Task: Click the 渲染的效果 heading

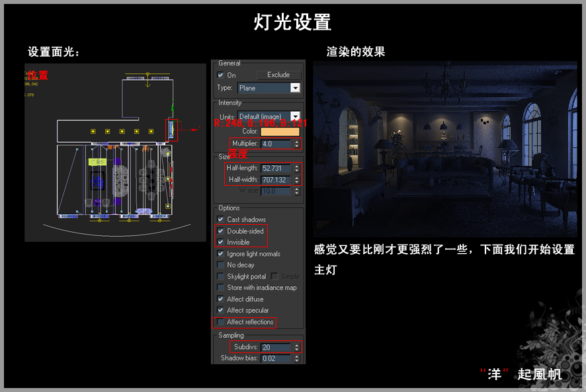Action: [x=356, y=52]
